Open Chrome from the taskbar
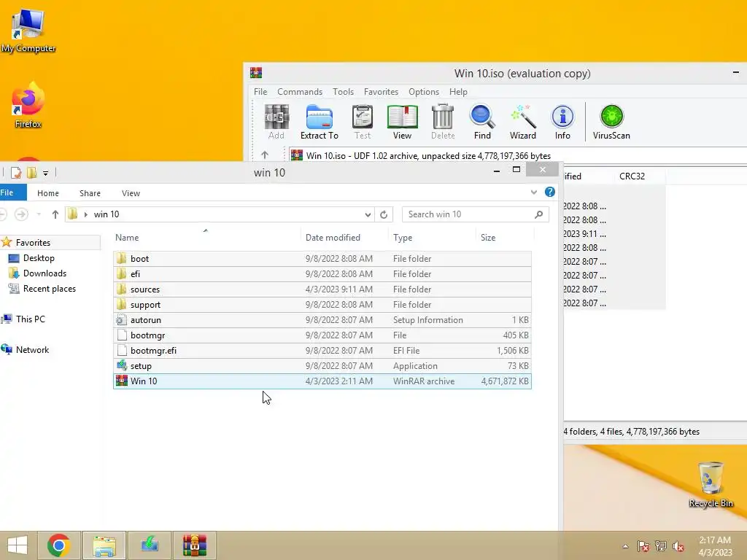 pos(58,545)
